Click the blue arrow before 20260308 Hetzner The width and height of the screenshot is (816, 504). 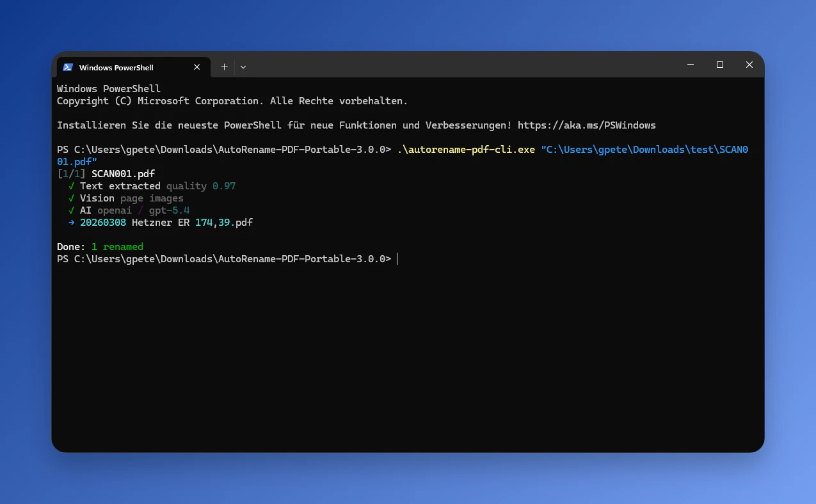(72, 223)
